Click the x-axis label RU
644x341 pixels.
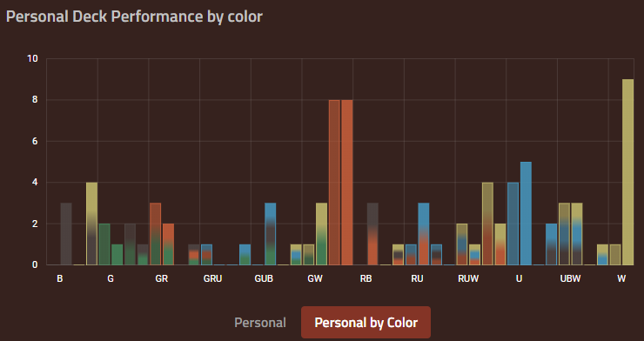[417, 278]
